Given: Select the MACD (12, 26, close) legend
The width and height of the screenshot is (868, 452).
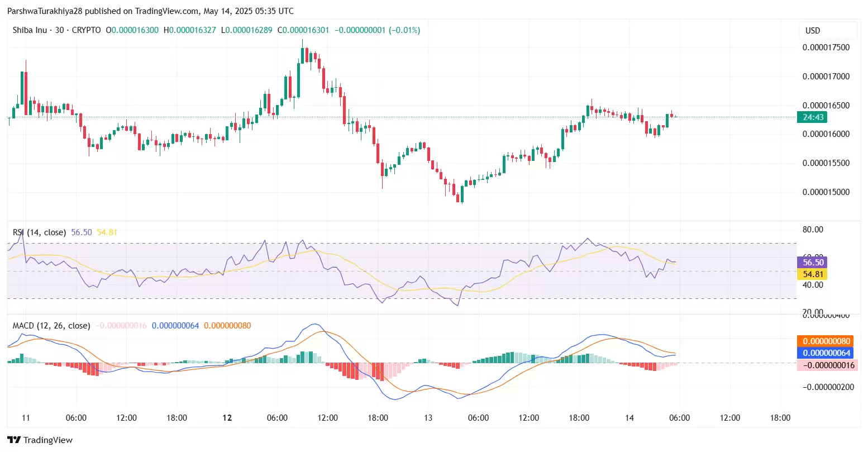Looking at the screenshot, I should 51,325.
